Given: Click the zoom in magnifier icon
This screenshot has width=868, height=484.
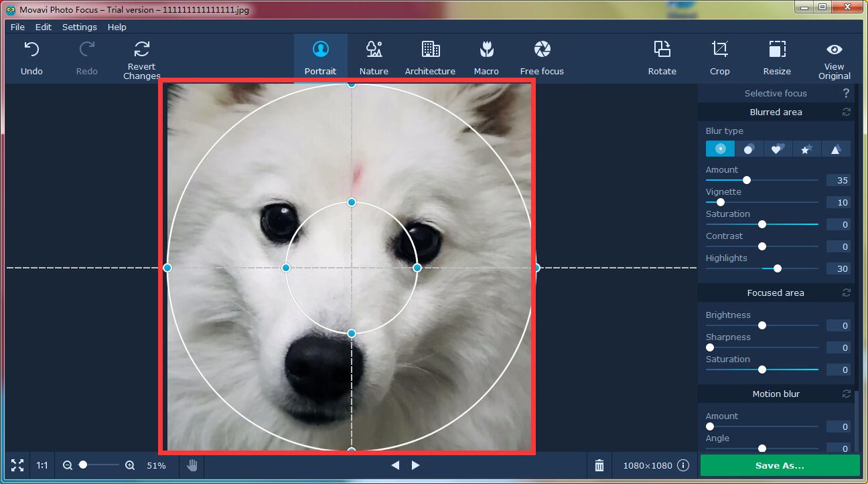Looking at the screenshot, I should [130, 465].
